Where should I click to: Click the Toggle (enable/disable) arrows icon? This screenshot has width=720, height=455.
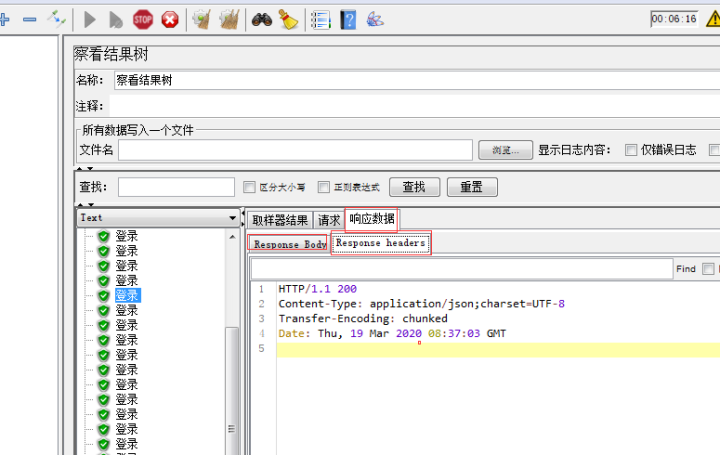pyautogui.click(x=56, y=19)
